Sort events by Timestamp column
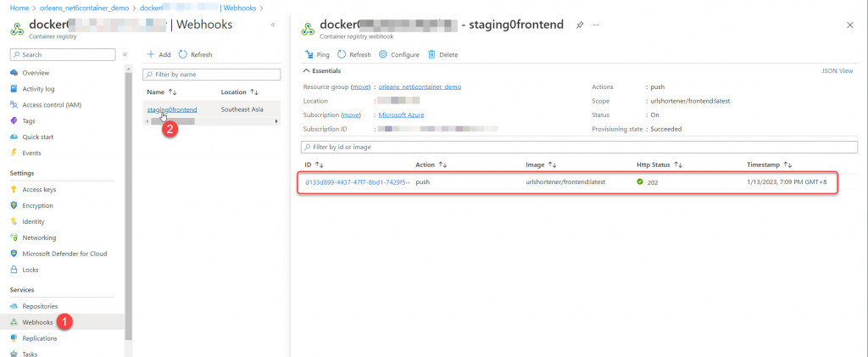Image resolution: width=868 pixels, height=357 pixels. click(x=770, y=165)
